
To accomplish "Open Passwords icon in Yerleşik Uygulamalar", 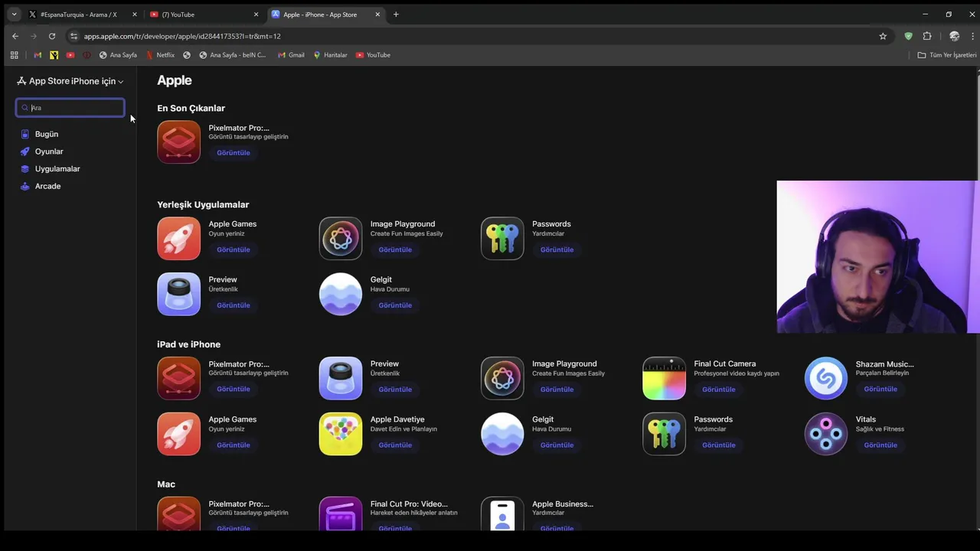I will tap(502, 238).
